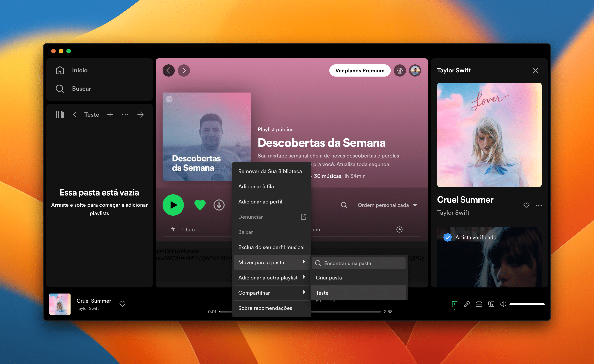Image resolution: width=594 pixels, height=364 pixels.
Task: Unlike Cruel Summer in the right panel
Action: (526, 205)
